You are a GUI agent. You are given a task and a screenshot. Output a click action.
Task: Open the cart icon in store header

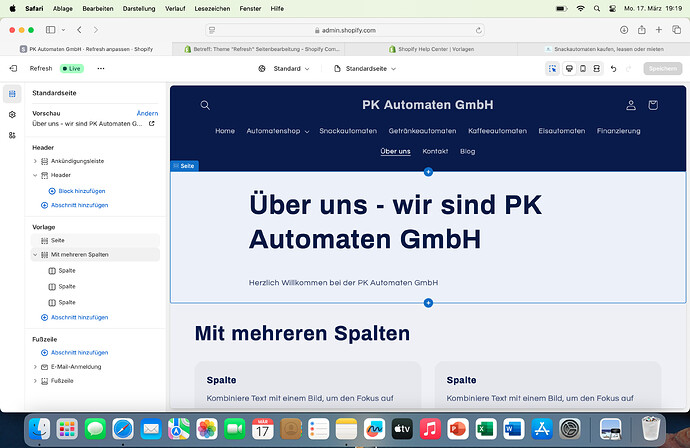[x=653, y=105]
